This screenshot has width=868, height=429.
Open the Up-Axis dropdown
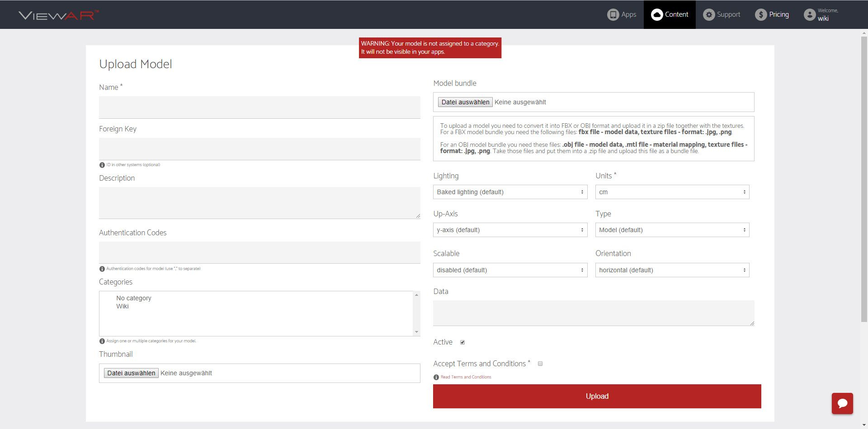pos(510,230)
